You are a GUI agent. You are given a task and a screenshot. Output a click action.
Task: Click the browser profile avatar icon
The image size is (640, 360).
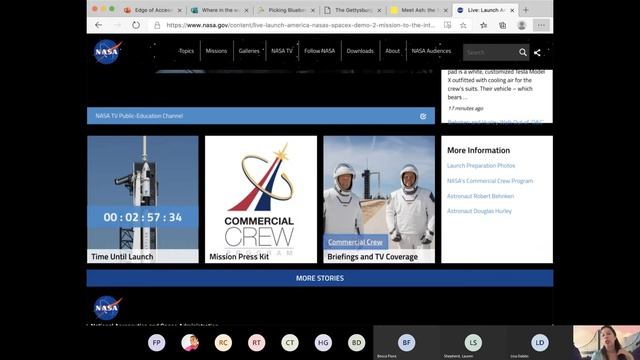point(522,25)
